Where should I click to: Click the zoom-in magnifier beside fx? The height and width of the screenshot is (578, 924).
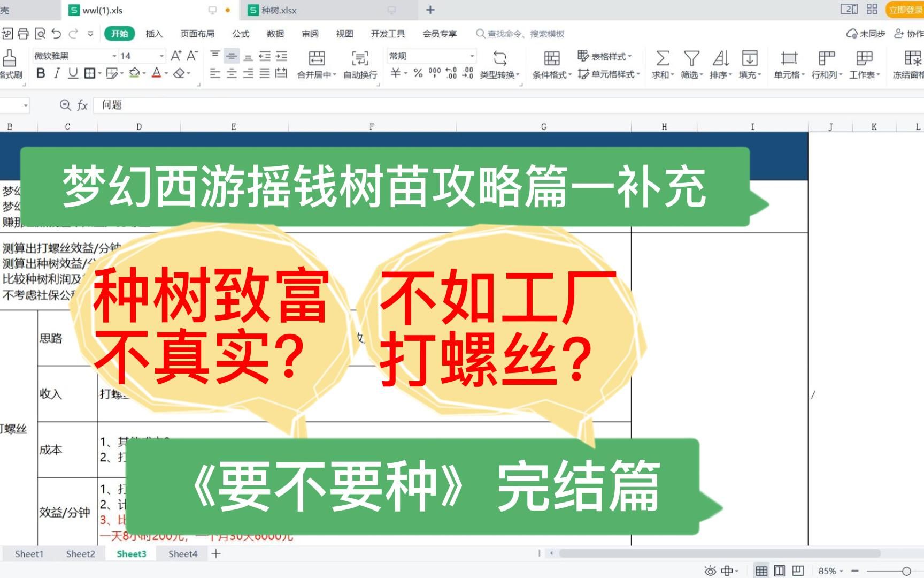[65, 105]
